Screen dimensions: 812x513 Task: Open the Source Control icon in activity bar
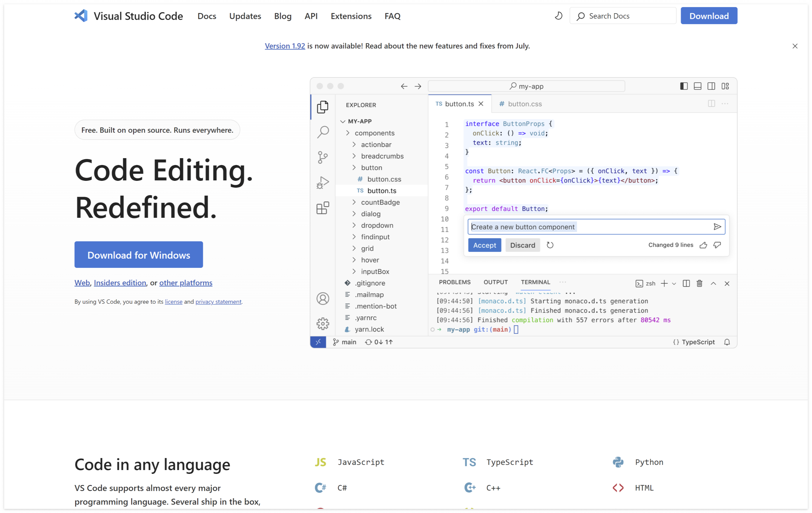323,157
